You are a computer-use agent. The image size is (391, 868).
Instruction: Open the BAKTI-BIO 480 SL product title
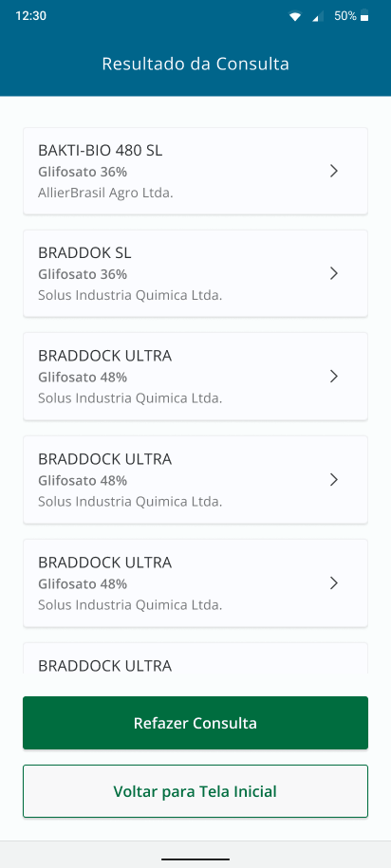(x=101, y=151)
